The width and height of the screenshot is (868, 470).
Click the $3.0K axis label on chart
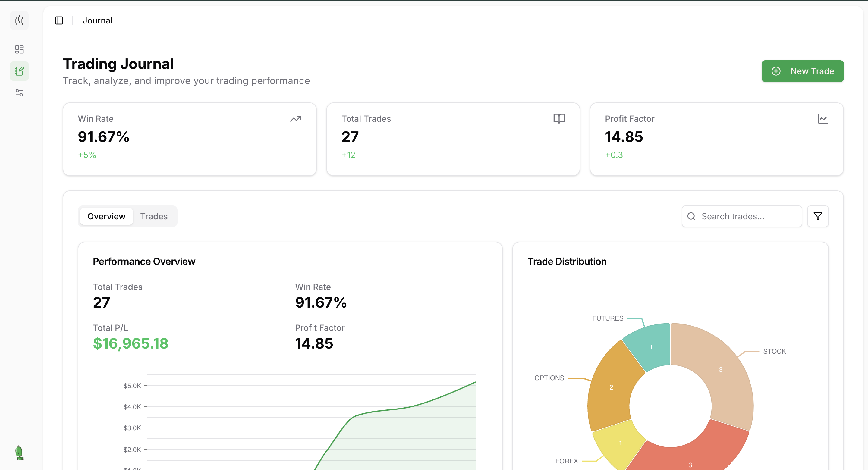point(132,428)
